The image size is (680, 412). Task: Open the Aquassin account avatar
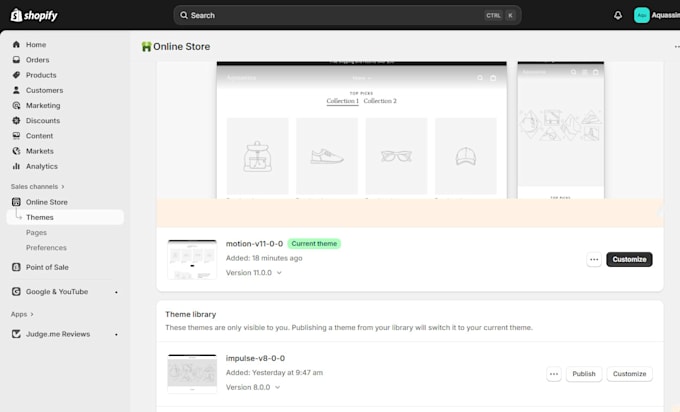(641, 15)
